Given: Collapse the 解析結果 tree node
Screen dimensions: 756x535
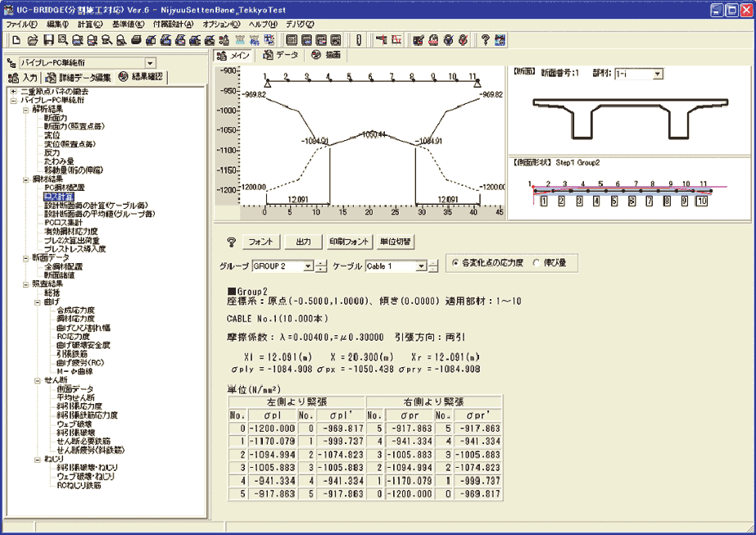Looking at the screenshot, I should 26,110.
